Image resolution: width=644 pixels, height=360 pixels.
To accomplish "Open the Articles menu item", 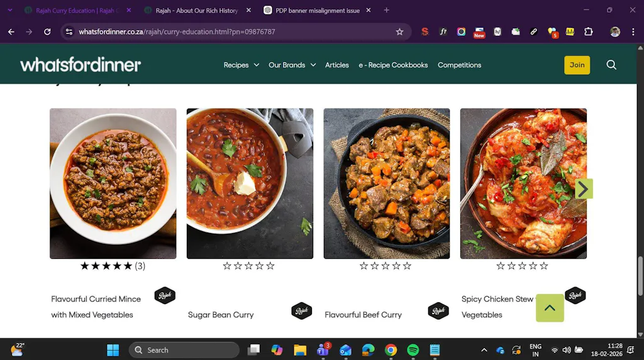I will [x=336, y=65].
